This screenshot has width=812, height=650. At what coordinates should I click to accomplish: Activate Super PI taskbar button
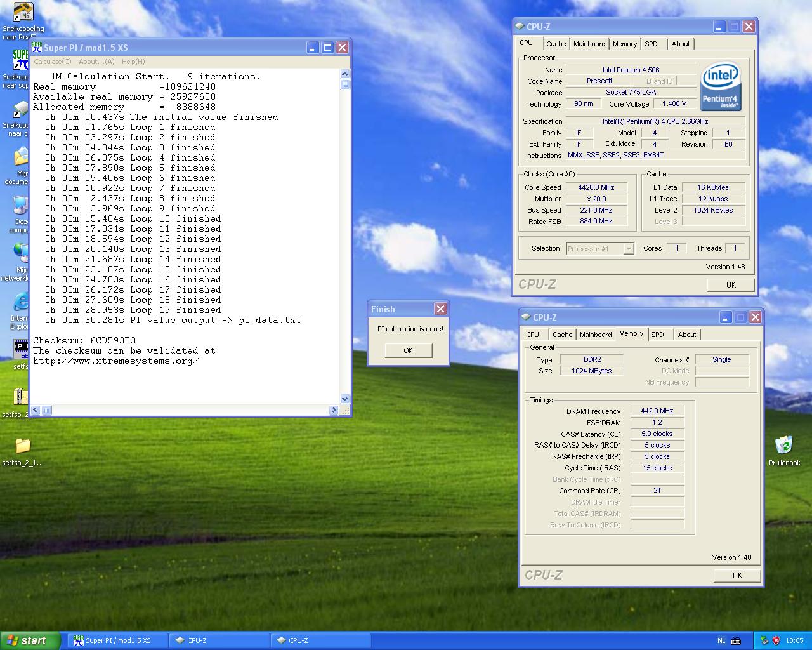(118, 640)
